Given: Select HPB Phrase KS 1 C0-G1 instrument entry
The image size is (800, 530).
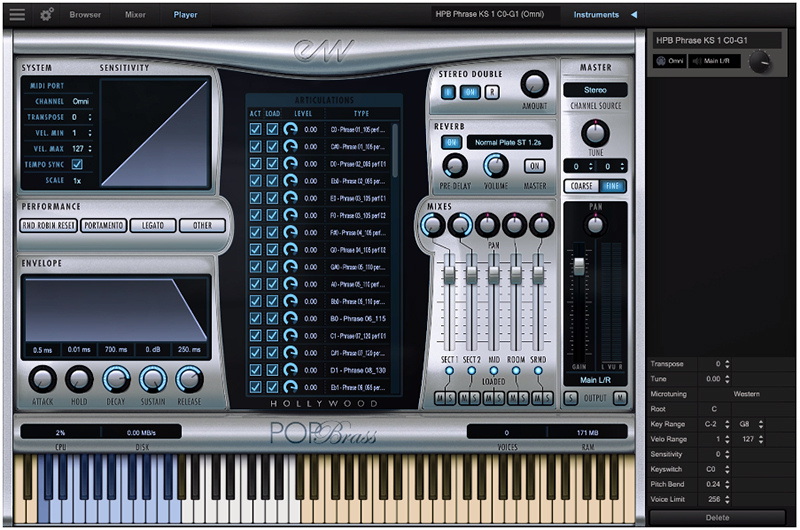Looking at the screenshot, I should (x=716, y=40).
